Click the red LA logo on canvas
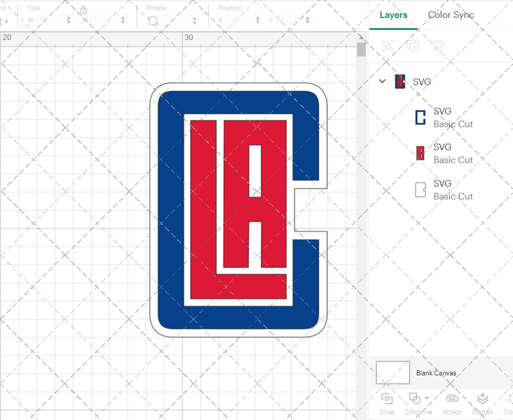513x420 pixels. point(238,209)
